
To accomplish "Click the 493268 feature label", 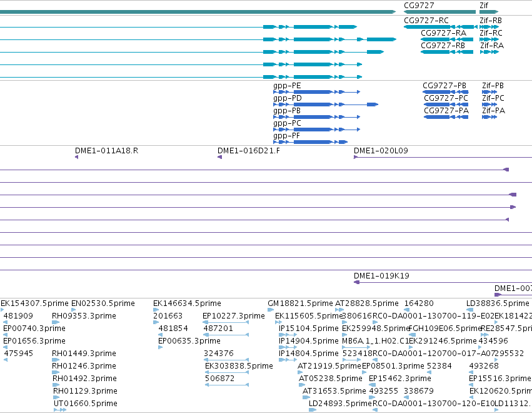I will pyautogui.click(x=484, y=366).
